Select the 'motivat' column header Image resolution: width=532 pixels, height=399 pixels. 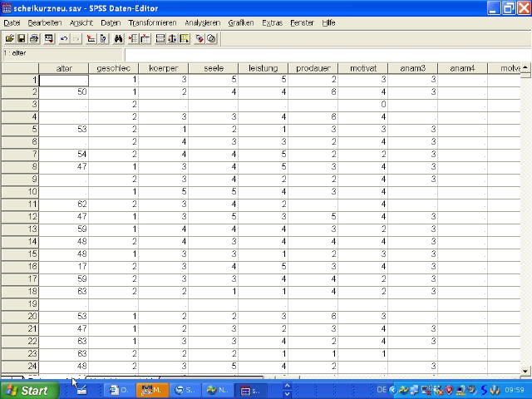pos(362,68)
